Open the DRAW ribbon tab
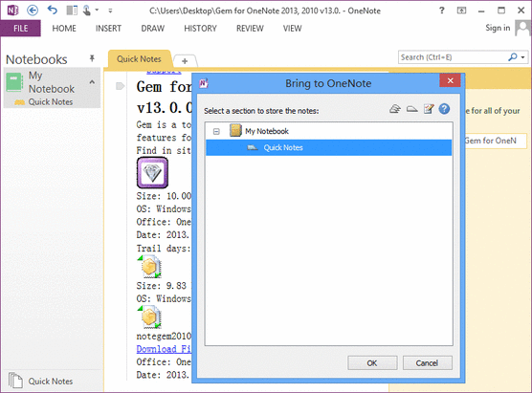This screenshot has height=393, width=532. pos(153,29)
